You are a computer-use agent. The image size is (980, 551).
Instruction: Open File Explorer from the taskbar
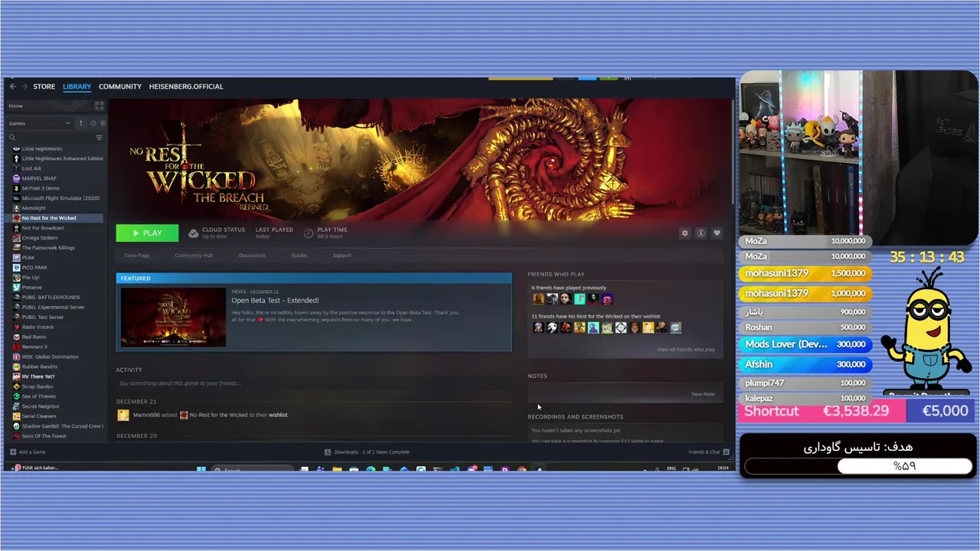tap(337, 469)
